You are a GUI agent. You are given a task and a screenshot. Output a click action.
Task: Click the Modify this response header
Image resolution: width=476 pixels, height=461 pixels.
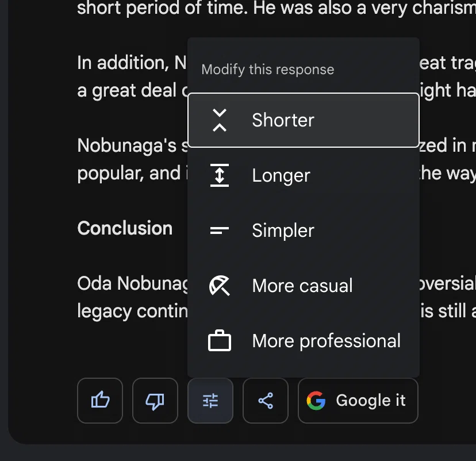click(x=268, y=70)
